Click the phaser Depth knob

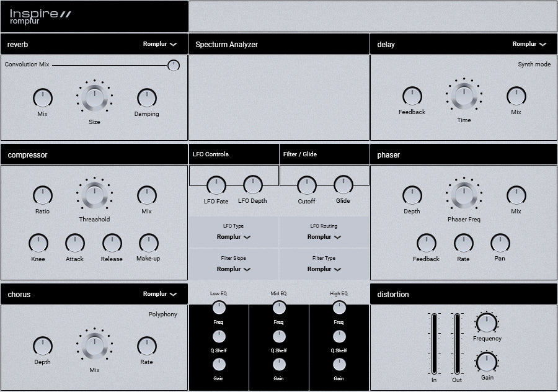pos(412,195)
